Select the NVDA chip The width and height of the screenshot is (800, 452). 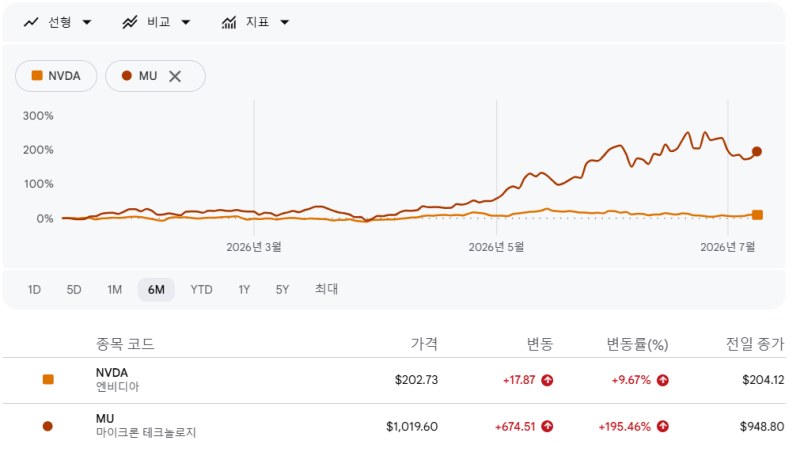56,76
